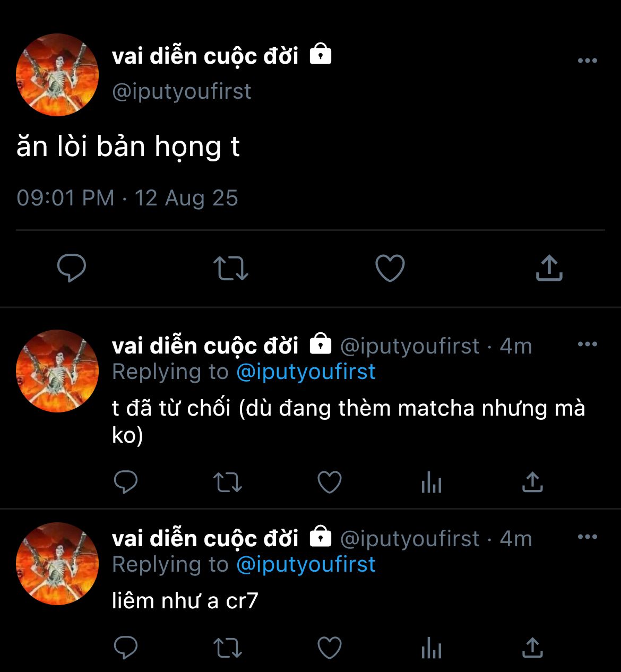Reply to the "liêm như a cr7" tweet
The width and height of the screenshot is (621, 672).
pyautogui.click(x=126, y=648)
